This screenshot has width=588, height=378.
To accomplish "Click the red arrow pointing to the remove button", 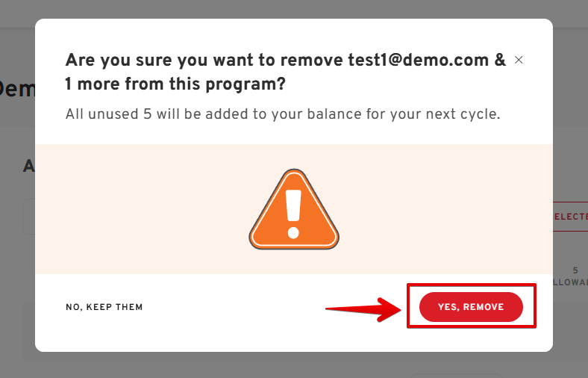I will click(x=363, y=309).
